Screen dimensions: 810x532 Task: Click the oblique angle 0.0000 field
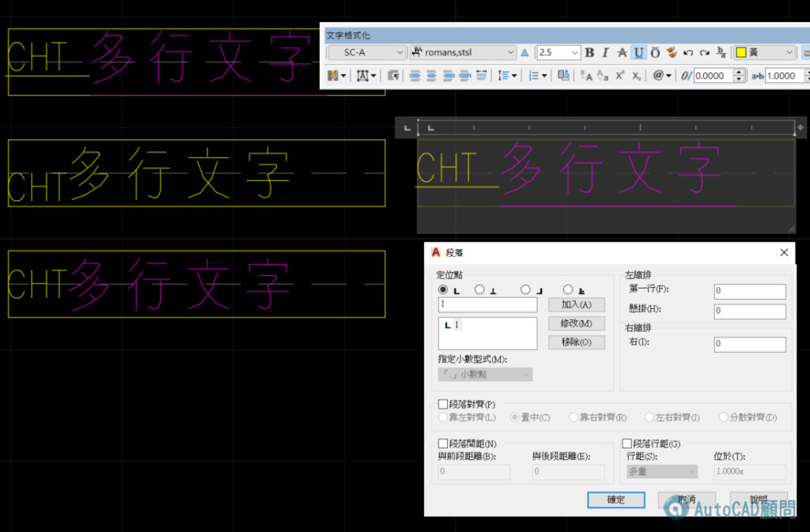(x=713, y=76)
